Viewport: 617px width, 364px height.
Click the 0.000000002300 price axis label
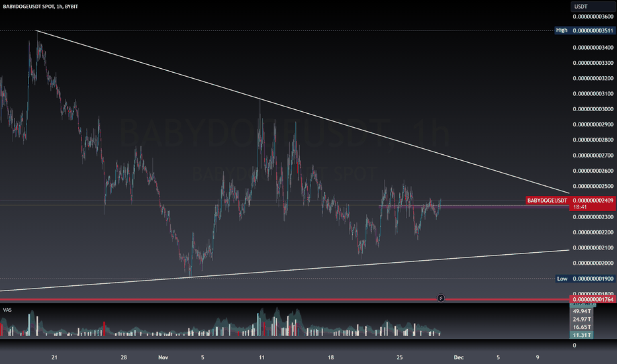[593, 217]
